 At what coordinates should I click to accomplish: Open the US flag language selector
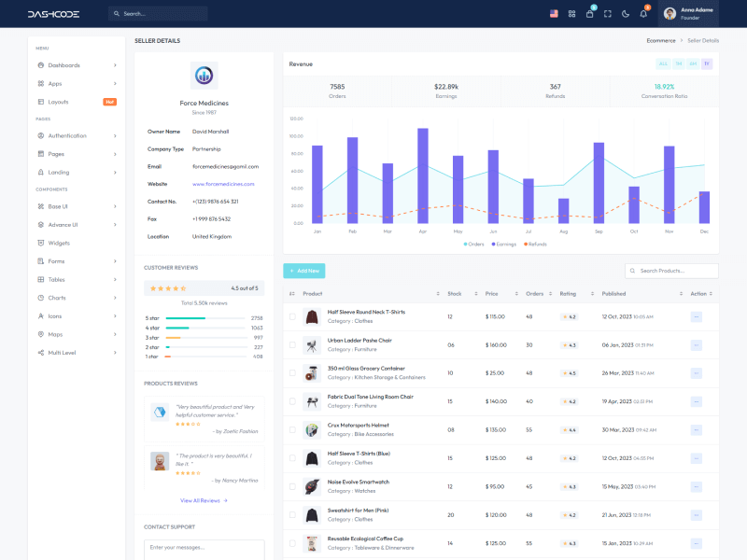554,13
